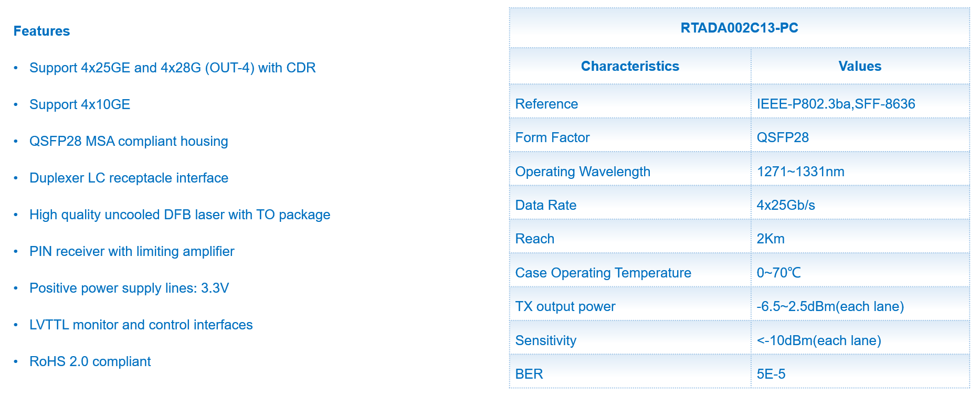Select the Form Factor row label

coord(552,137)
